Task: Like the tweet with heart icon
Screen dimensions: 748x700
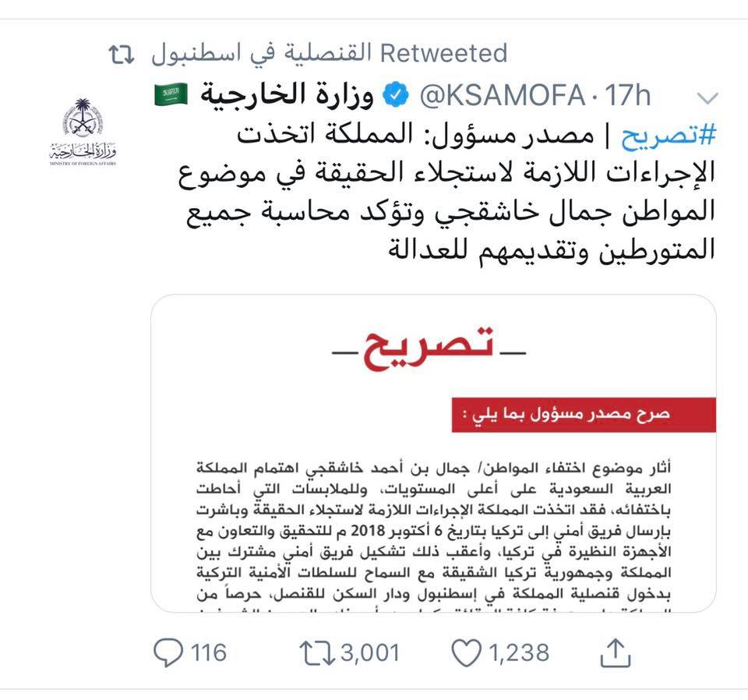Action: pos(466,652)
